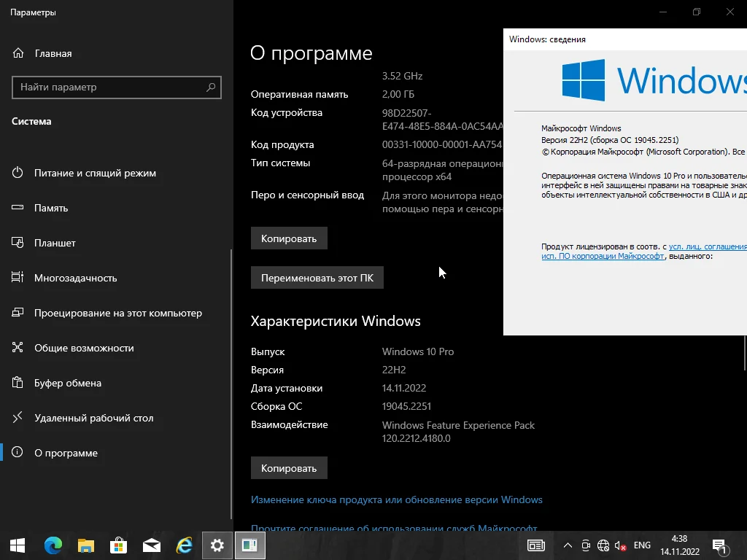Screen dimensions: 747x560
Task: Open File Explorer from the taskbar
Action: coord(86,545)
